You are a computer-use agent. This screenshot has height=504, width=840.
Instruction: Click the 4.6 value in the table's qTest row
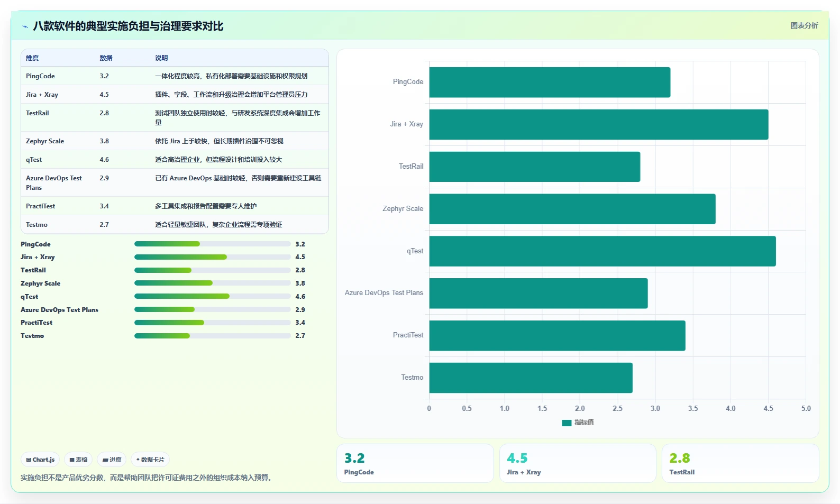(x=104, y=160)
